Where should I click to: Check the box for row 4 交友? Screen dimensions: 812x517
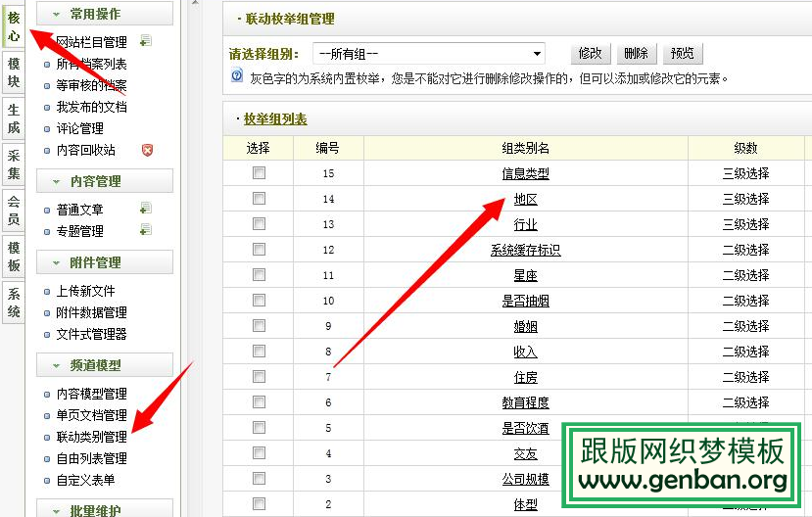259,452
